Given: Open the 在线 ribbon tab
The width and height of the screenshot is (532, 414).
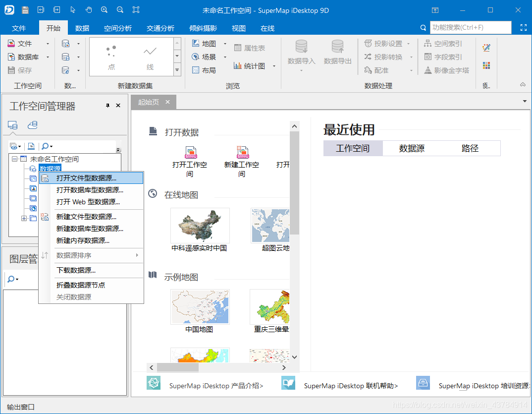Looking at the screenshot, I should [x=267, y=28].
